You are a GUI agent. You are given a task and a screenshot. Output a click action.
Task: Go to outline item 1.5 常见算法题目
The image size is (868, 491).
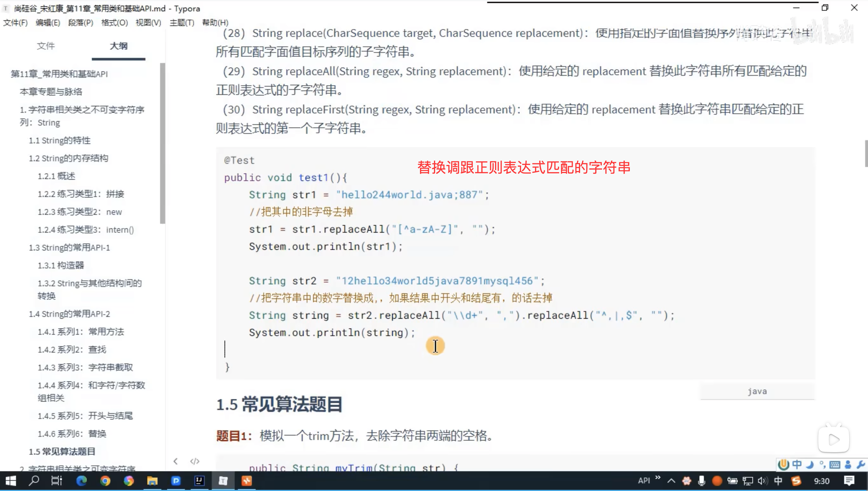tap(62, 452)
